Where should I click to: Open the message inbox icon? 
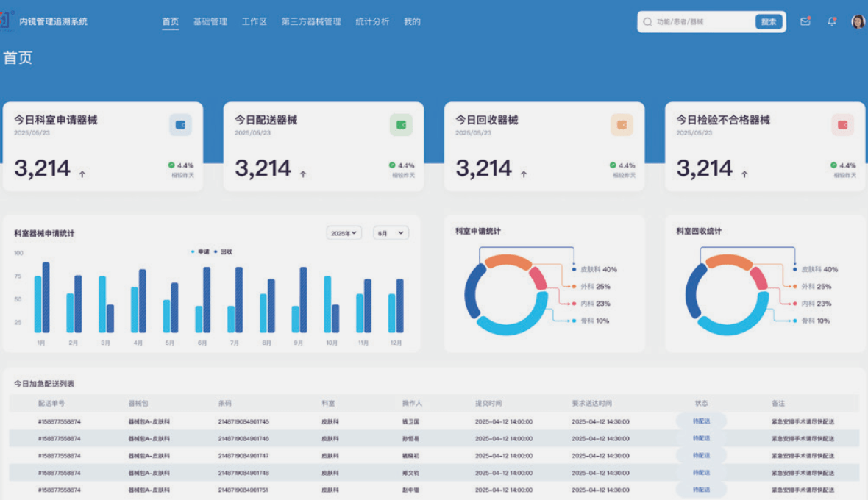click(805, 21)
